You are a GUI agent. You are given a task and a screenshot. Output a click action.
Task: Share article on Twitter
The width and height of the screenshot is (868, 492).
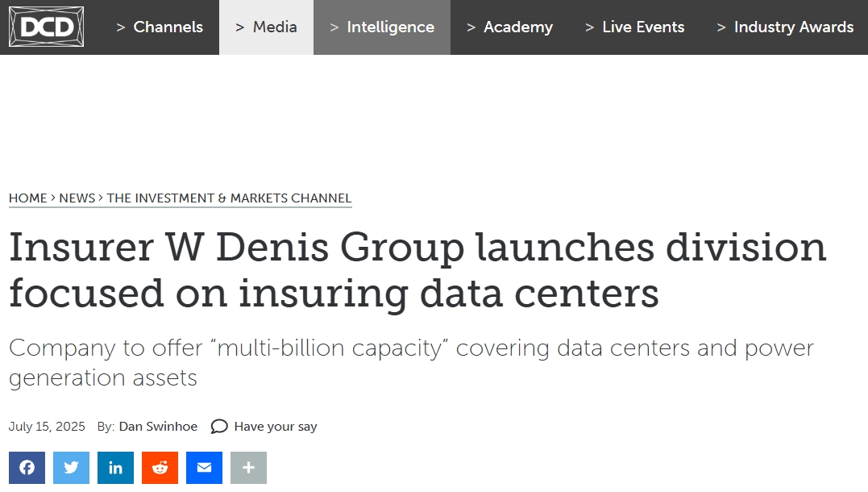pyautogui.click(x=72, y=468)
